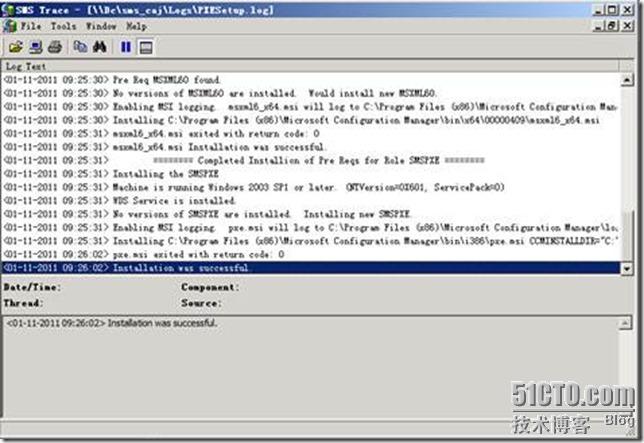Open a log file with the folder icon

pyautogui.click(x=16, y=47)
